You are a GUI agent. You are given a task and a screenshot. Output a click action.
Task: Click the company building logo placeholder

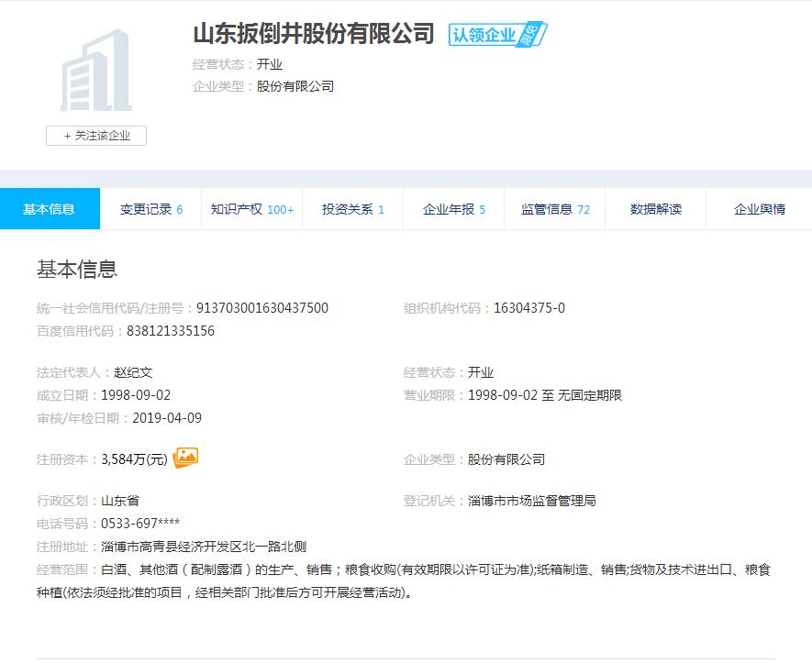96,70
